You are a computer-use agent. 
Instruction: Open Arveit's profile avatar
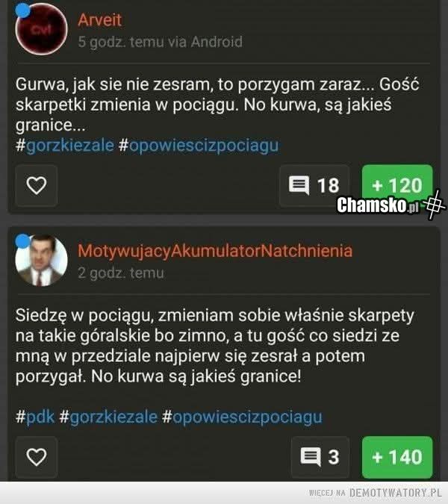(x=42, y=29)
